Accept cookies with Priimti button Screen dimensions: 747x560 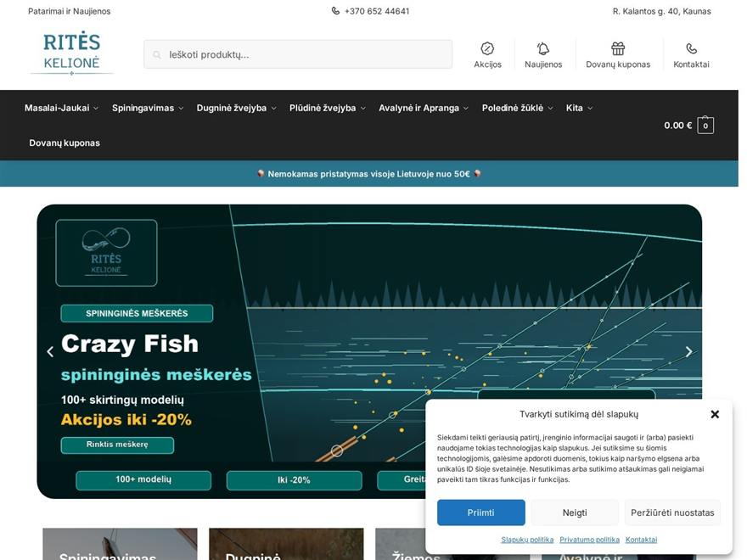click(x=480, y=512)
